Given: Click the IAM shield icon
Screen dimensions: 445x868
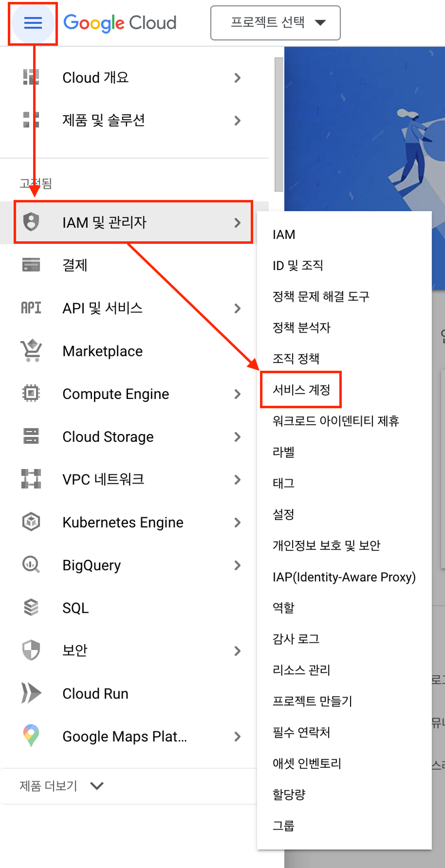Looking at the screenshot, I should [x=31, y=222].
